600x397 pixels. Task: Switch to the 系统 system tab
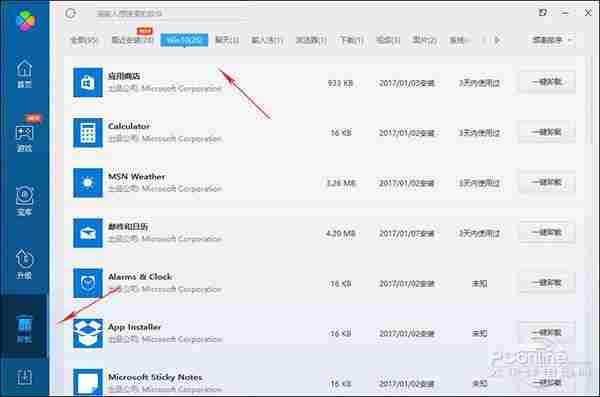(459, 40)
